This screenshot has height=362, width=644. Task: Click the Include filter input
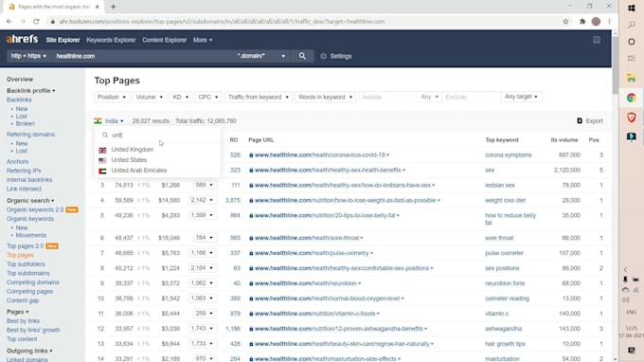[388, 97]
